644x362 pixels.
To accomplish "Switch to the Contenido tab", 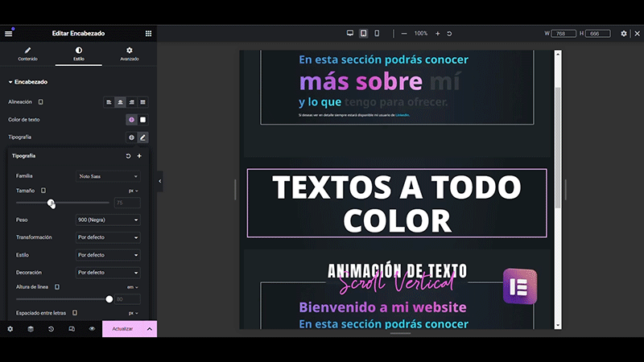I will pos(27,54).
